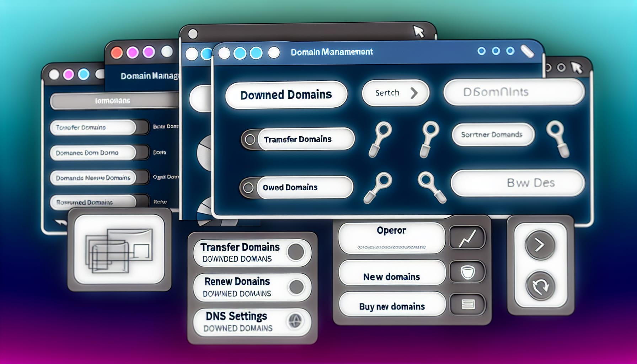Click the circular refresh arrows icon bottom right
The image size is (637, 364).
[540, 284]
